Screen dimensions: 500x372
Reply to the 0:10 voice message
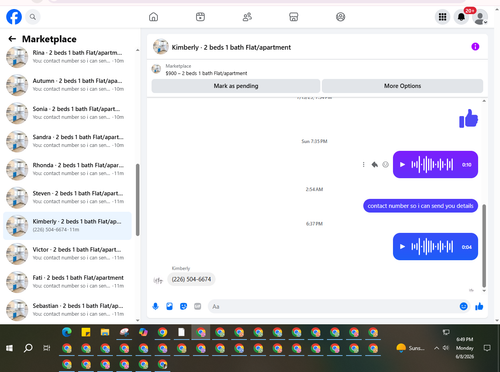(x=375, y=165)
